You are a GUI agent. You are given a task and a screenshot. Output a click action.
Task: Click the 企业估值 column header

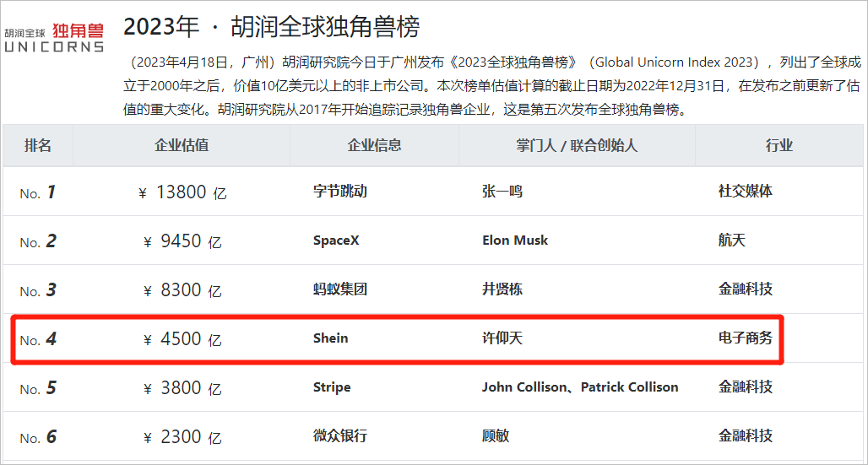(182, 145)
